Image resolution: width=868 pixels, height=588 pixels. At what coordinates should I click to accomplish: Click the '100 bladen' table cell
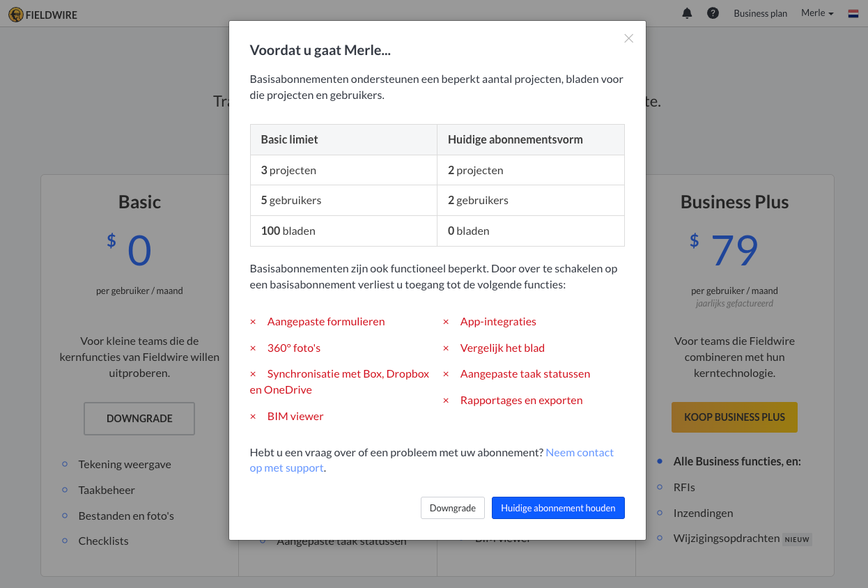tap(343, 231)
